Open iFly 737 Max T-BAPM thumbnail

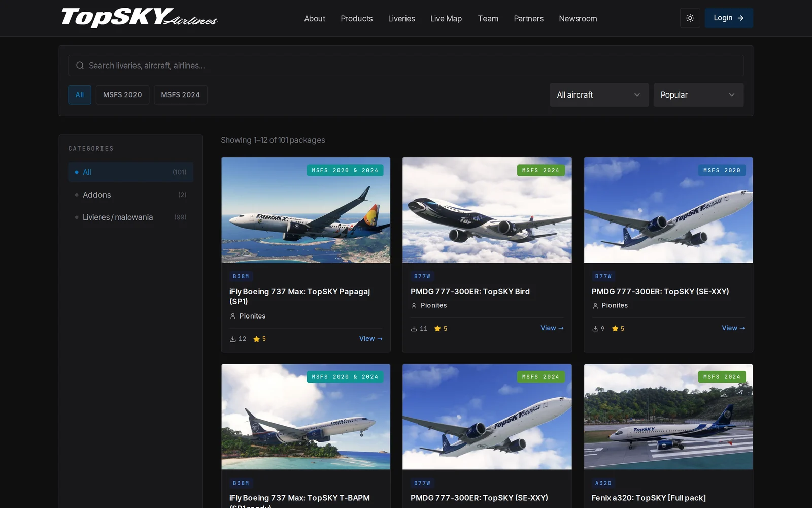(x=306, y=417)
